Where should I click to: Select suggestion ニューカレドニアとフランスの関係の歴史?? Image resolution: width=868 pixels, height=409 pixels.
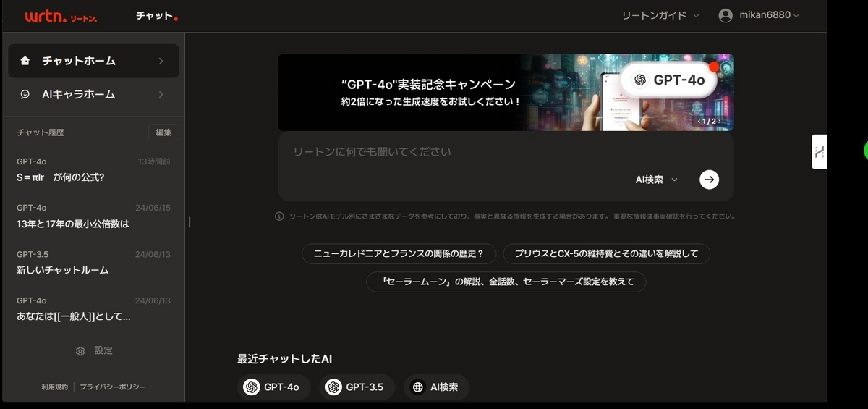pyautogui.click(x=399, y=254)
